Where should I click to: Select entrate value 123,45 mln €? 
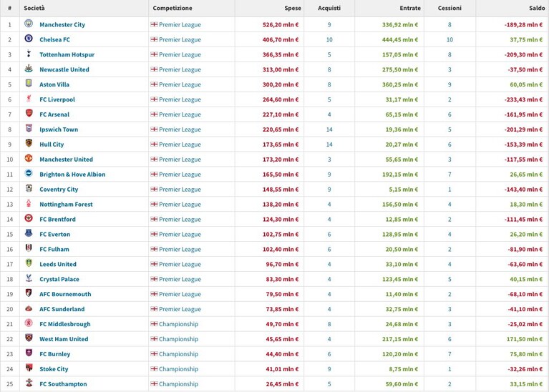tap(400, 279)
